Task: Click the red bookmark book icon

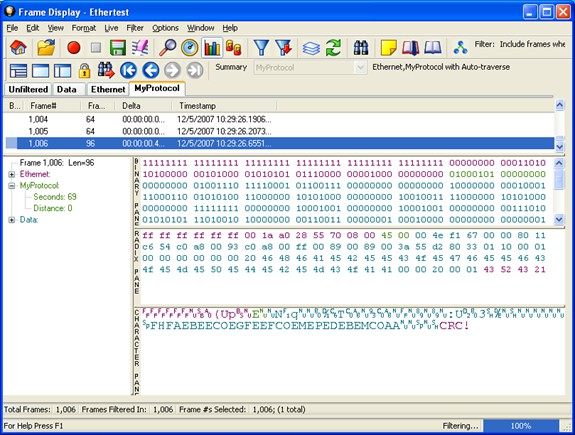Action: pos(411,48)
